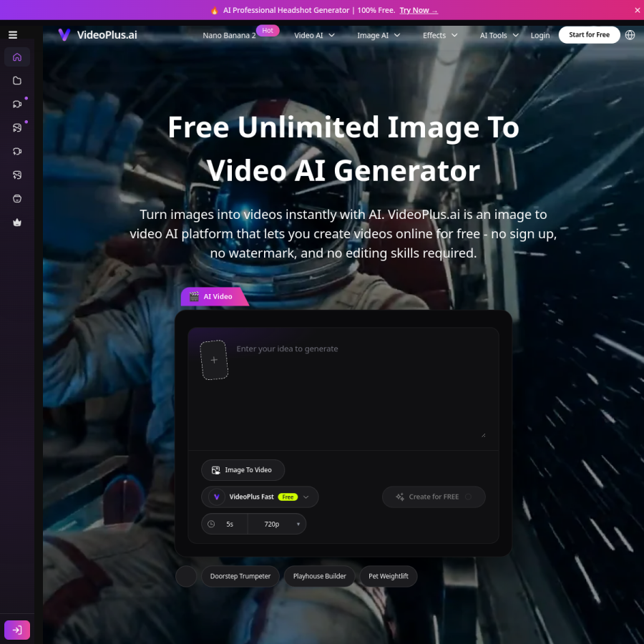Click the 'Enter your idea to generate' prompt field
This screenshot has width=644, height=644.
coord(361,388)
